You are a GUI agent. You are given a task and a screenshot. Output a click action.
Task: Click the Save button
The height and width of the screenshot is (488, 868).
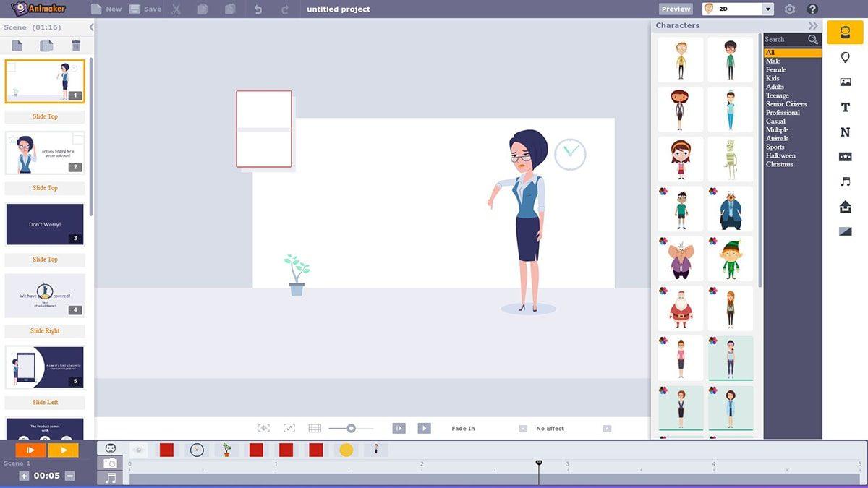(149, 9)
